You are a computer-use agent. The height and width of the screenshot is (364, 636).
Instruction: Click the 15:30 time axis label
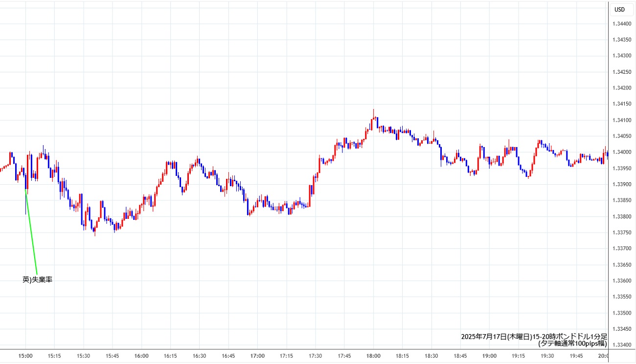click(83, 356)
